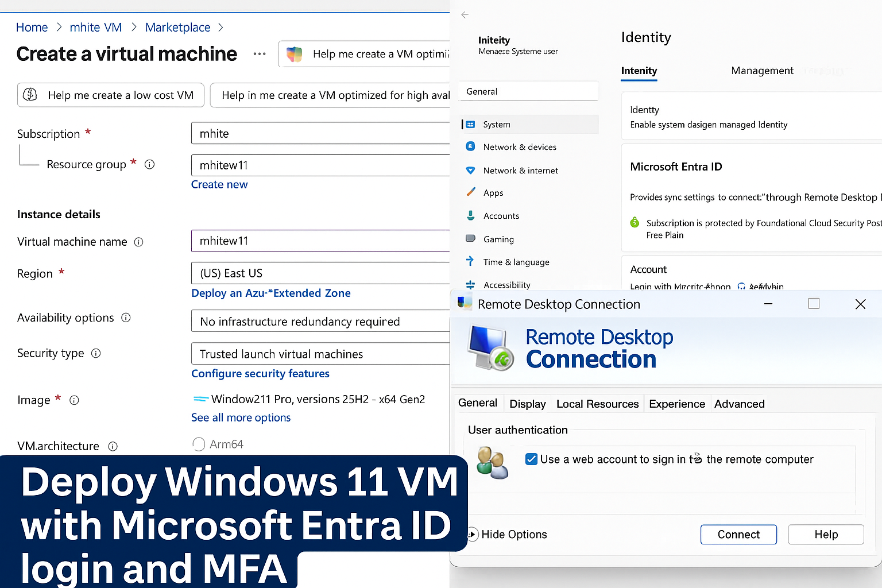Screen dimensions: 882x588
Task: Click the Image field info icon
Action: tap(74, 400)
